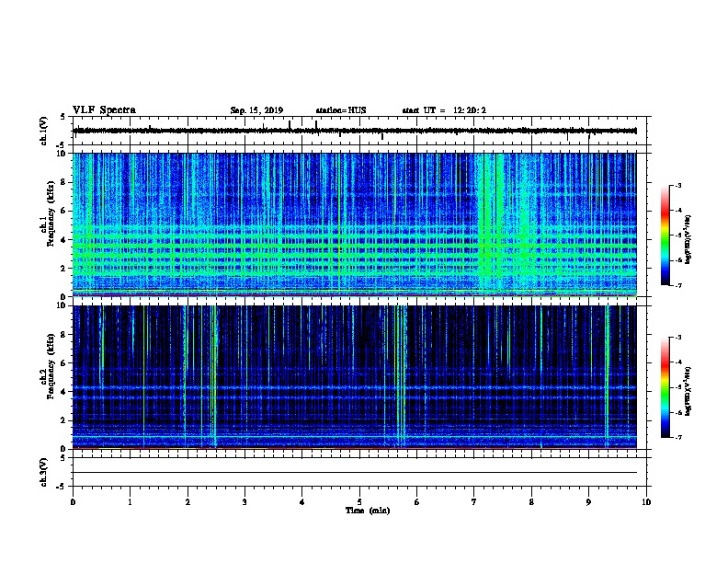Screen dimensions: 728x563
Task: Select the date text "Sep. 15, 2019"
Action: click(x=256, y=110)
